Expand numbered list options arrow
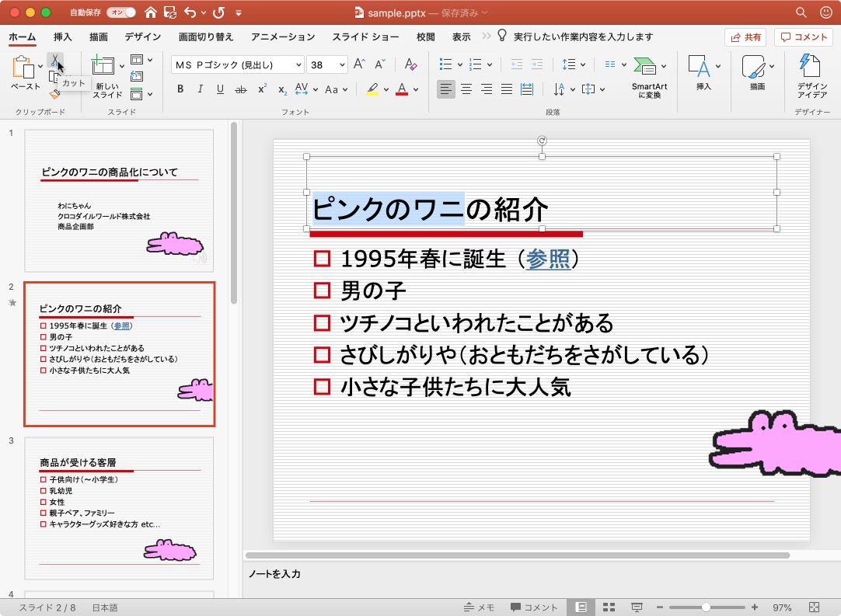Screen dimensions: 841x616 tap(490, 65)
